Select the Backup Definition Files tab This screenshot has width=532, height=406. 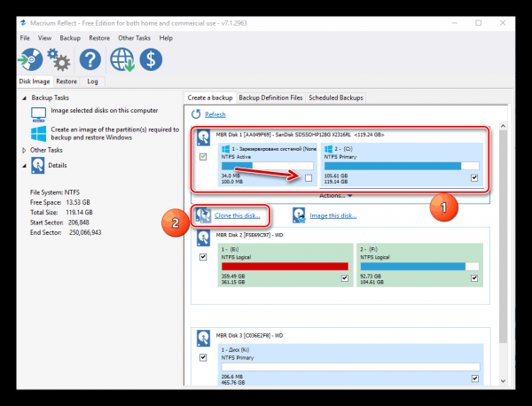click(x=270, y=98)
